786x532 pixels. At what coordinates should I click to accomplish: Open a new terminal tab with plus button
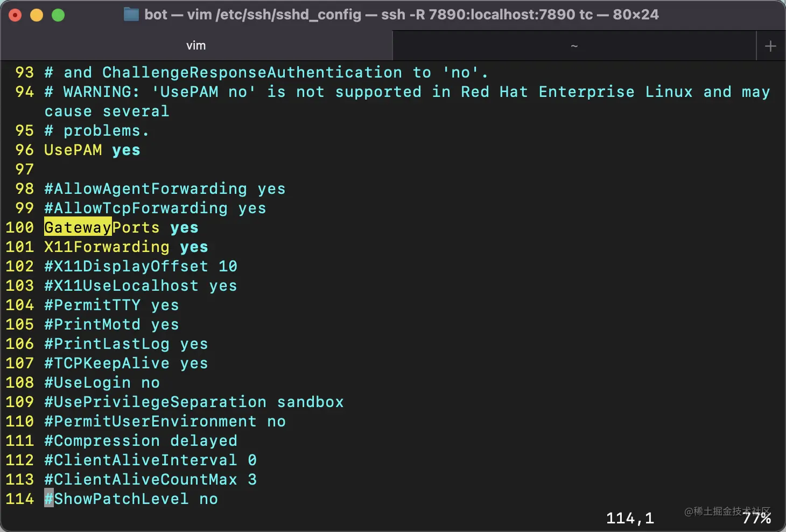pyautogui.click(x=770, y=46)
